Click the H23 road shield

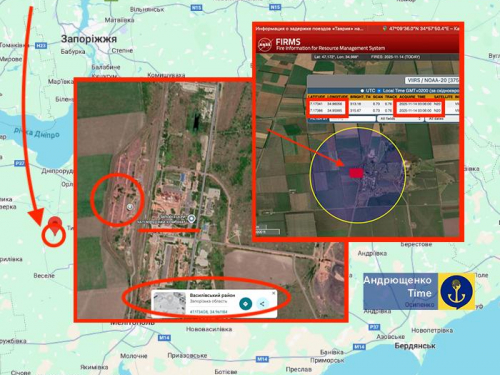coord(41,46)
